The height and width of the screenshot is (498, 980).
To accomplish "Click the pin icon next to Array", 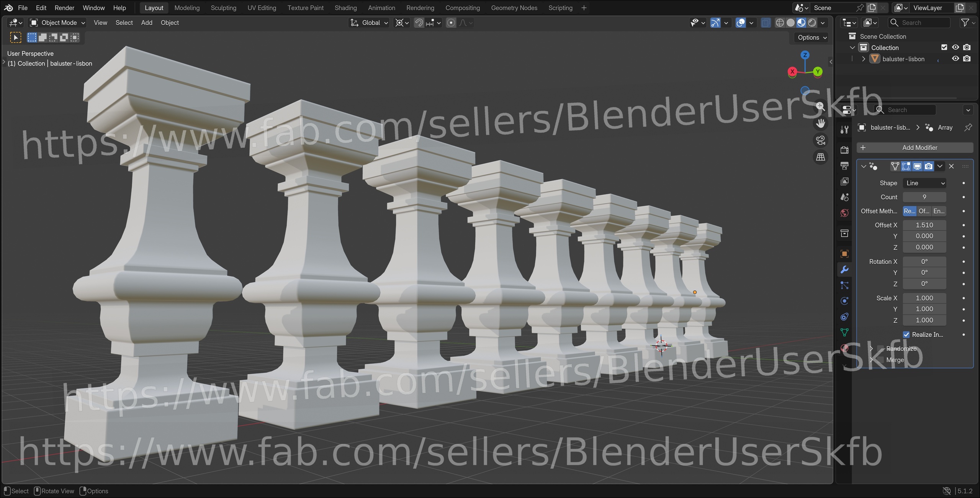I will [x=968, y=128].
